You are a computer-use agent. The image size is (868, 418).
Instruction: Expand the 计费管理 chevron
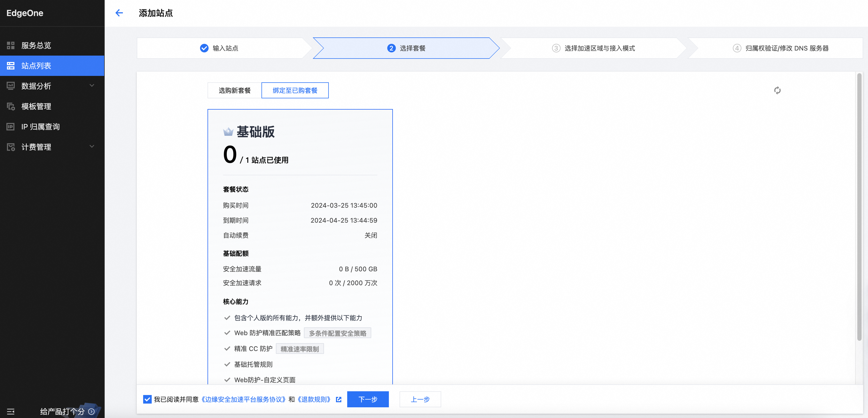point(92,146)
